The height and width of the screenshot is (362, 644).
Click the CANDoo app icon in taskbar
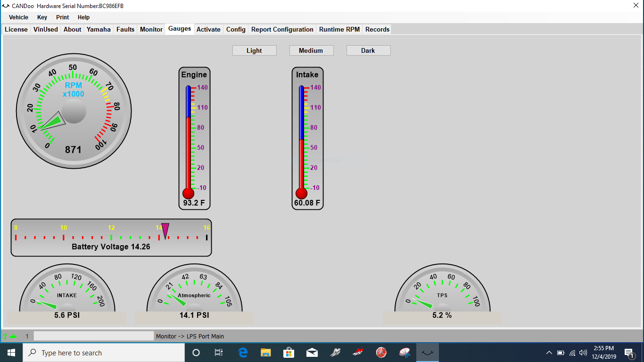click(428, 353)
